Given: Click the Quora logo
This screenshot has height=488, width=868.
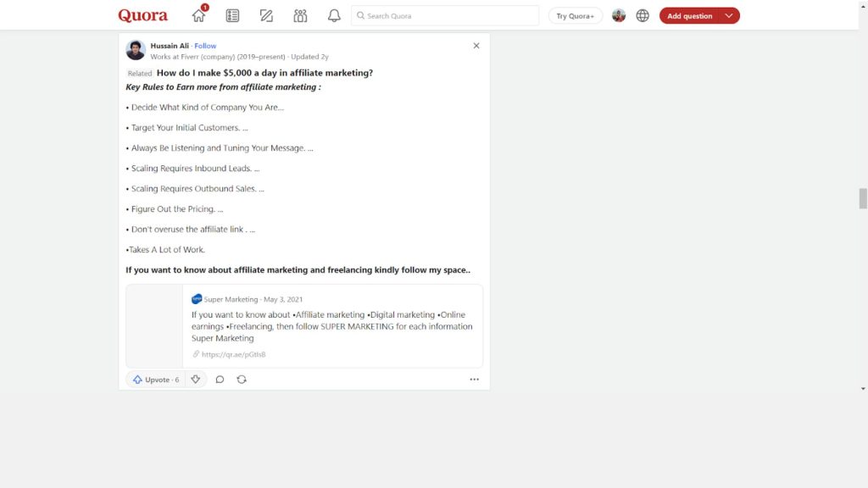Looking at the screenshot, I should click(142, 15).
